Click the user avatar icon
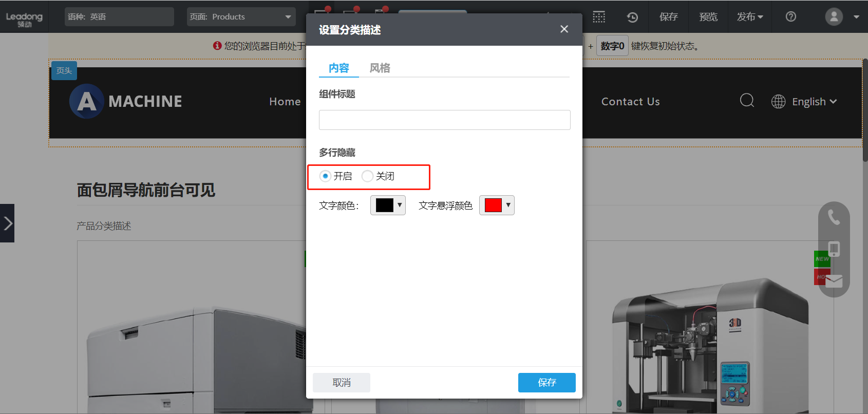The image size is (868, 414). [x=834, y=17]
